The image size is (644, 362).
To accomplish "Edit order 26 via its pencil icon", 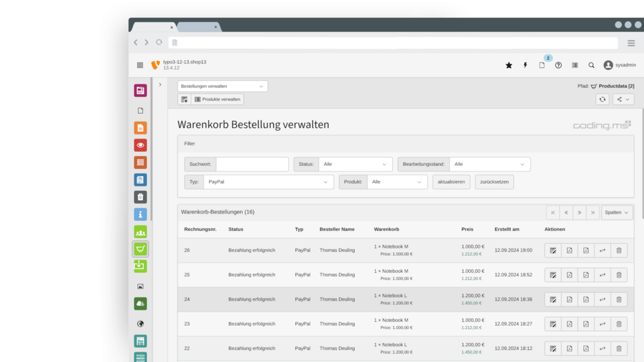I will coord(552,250).
